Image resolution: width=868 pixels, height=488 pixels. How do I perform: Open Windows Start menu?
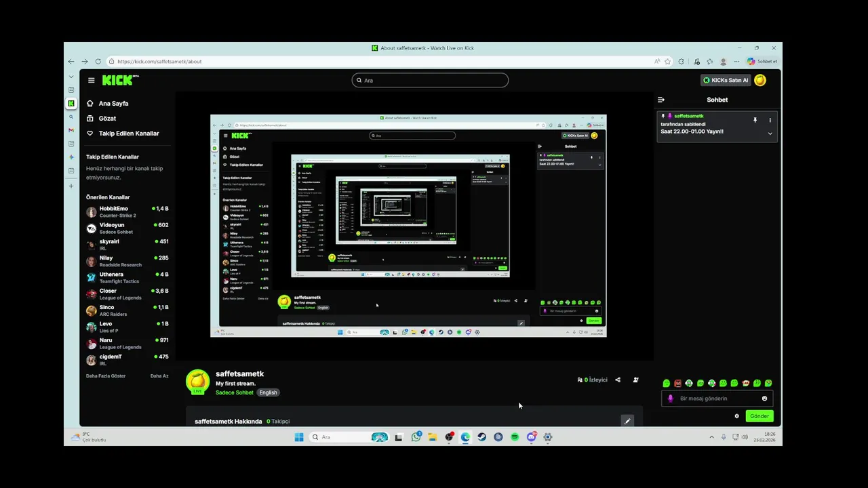tap(299, 437)
